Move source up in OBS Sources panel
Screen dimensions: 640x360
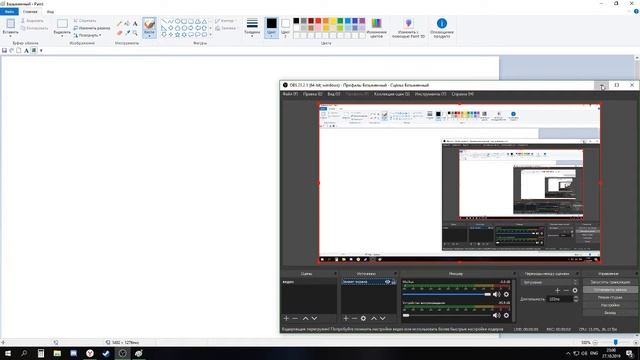(373, 318)
